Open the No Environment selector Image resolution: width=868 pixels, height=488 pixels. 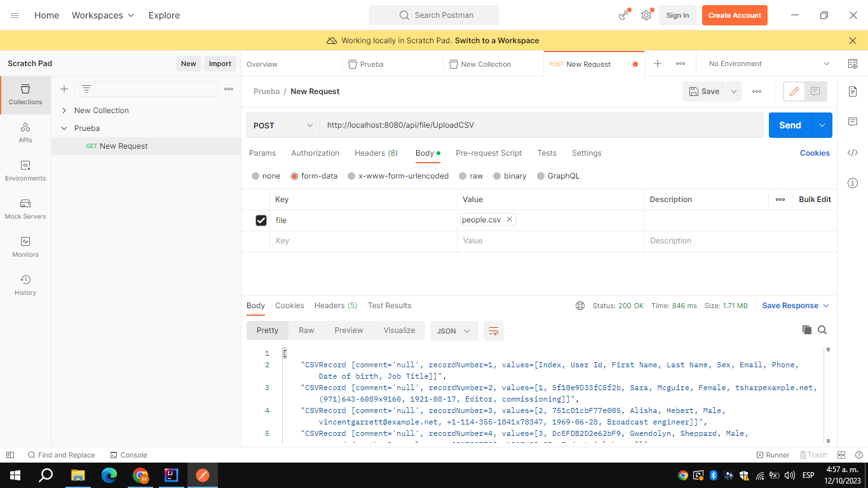(766, 64)
